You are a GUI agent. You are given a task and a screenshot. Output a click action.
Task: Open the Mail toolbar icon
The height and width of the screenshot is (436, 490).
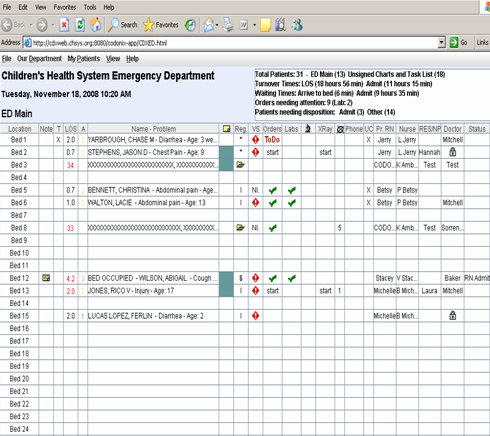[x=209, y=25]
